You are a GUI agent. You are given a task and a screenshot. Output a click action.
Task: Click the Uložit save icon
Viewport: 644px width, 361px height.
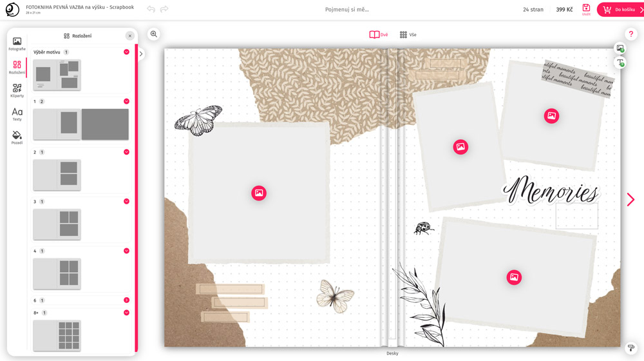click(586, 9)
